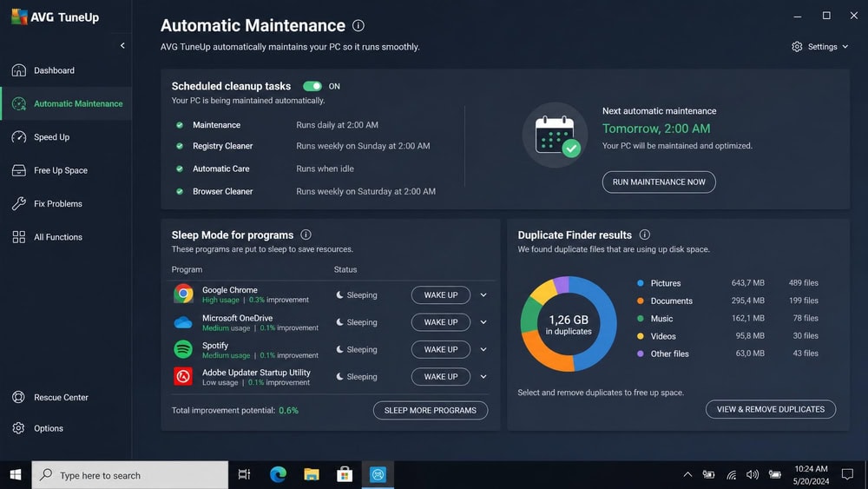Expand Microsoft OneDrive row details
This screenshot has height=489, width=868.
pos(483,322)
